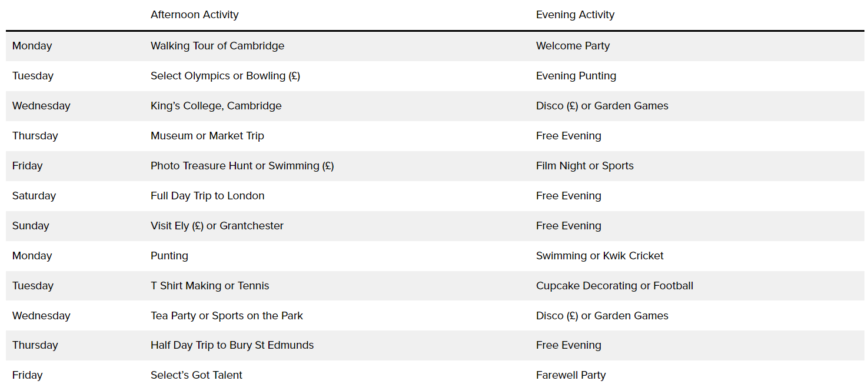Click the Afternoon Activity column header
This screenshot has width=868, height=384.
click(x=194, y=15)
